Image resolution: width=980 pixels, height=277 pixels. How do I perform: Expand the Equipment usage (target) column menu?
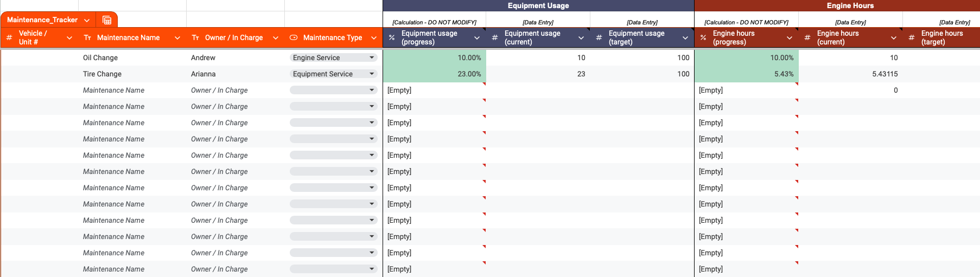(x=685, y=38)
